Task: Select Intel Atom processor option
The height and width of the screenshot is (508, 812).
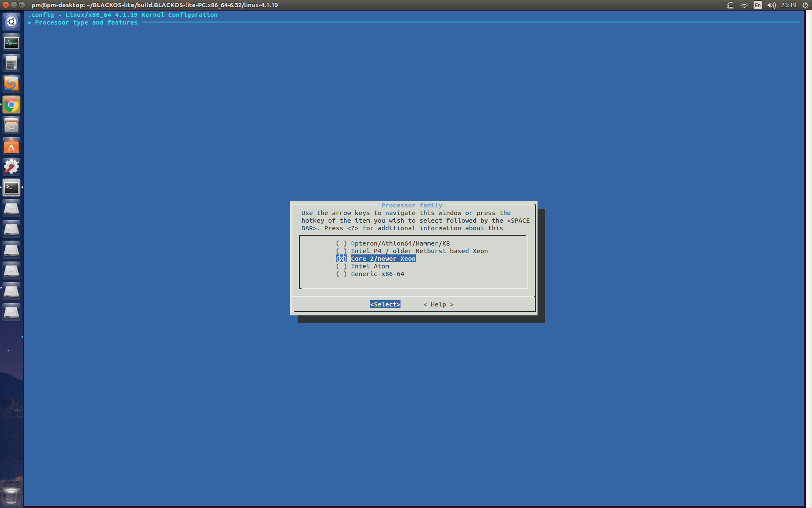Action: (362, 266)
